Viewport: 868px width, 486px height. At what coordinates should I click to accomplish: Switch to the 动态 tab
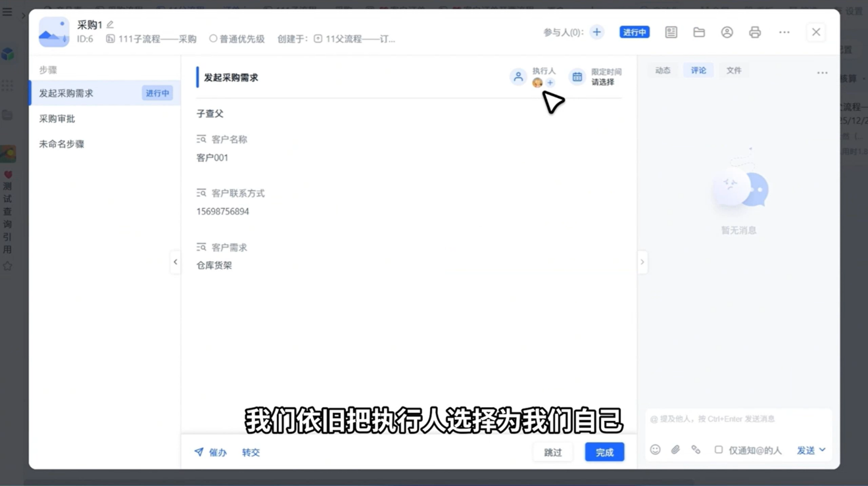(663, 70)
